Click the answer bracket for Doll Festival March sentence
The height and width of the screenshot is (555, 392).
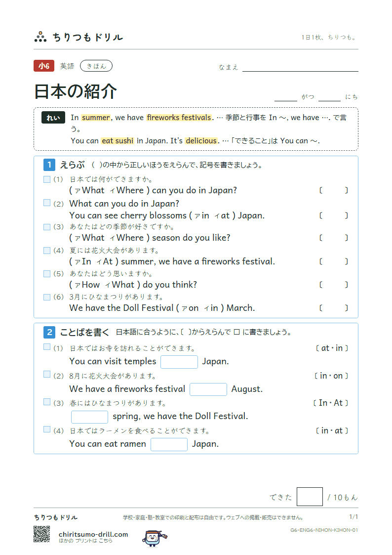(x=334, y=308)
